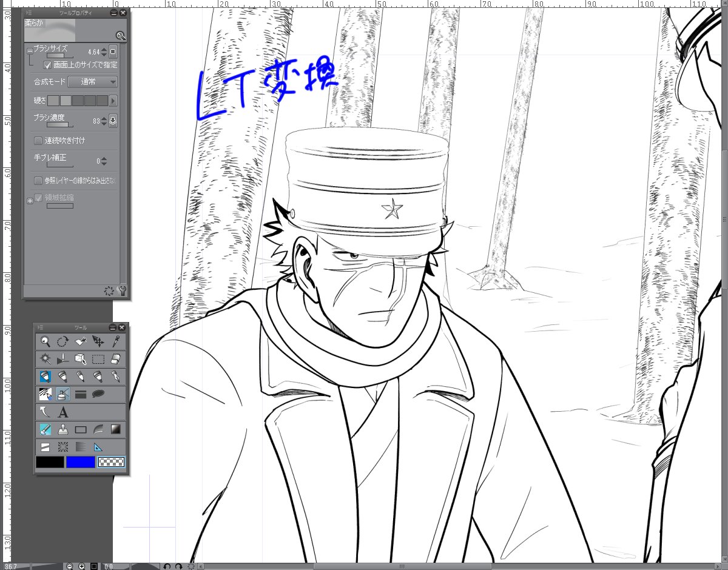Enable 参照レイヤーの線からはみ出さない checkbox
The width and height of the screenshot is (728, 570).
(x=38, y=181)
